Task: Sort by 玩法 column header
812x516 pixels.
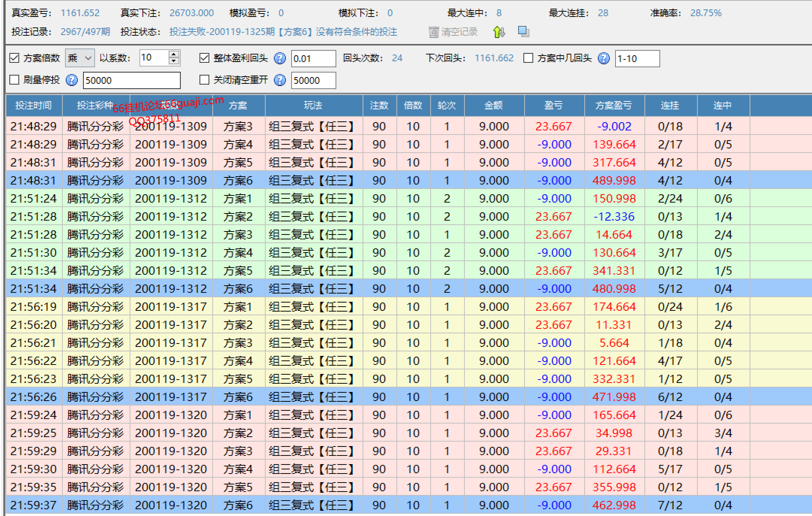Action: pos(313,106)
